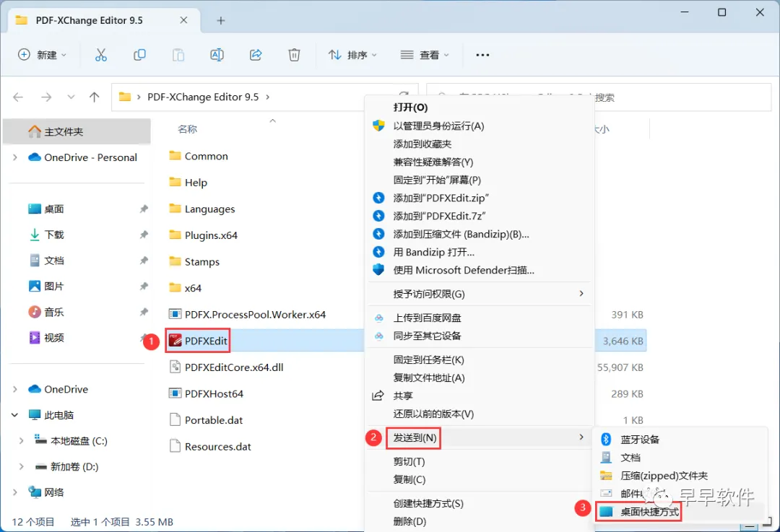
Task: Choose 以管理员身份运行(A) menu entry
Action: (x=438, y=126)
